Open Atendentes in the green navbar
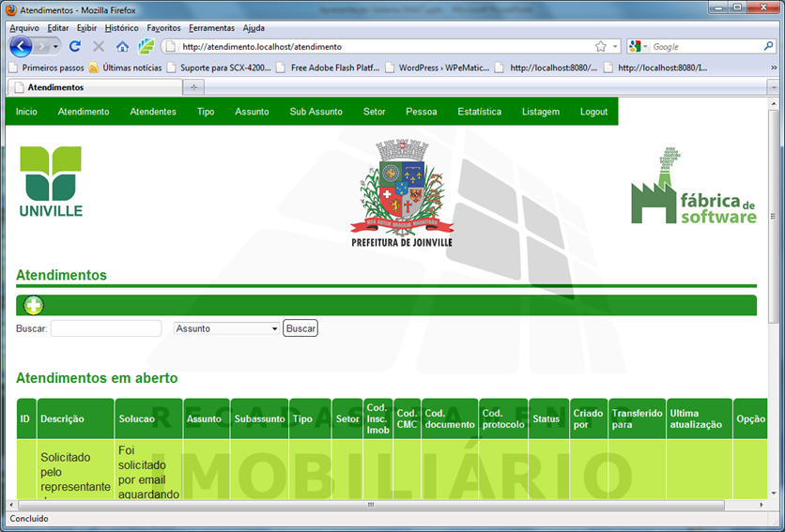785x532 pixels. click(153, 112)
